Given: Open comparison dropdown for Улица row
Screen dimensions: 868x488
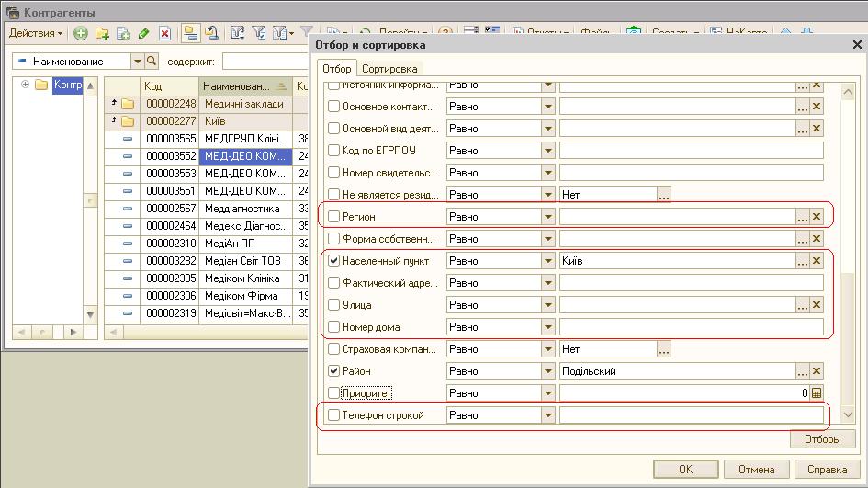Looking at the screenshot, I should tap(548, 304).
